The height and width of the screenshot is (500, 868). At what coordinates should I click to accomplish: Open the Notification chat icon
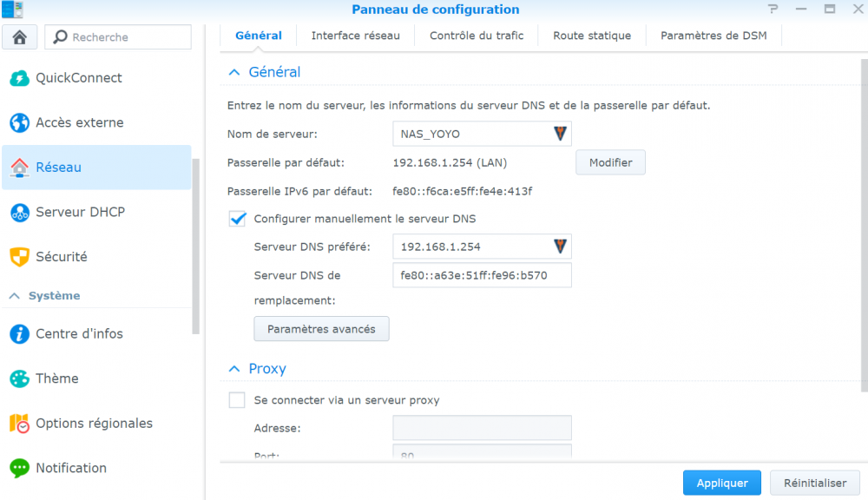19,468
